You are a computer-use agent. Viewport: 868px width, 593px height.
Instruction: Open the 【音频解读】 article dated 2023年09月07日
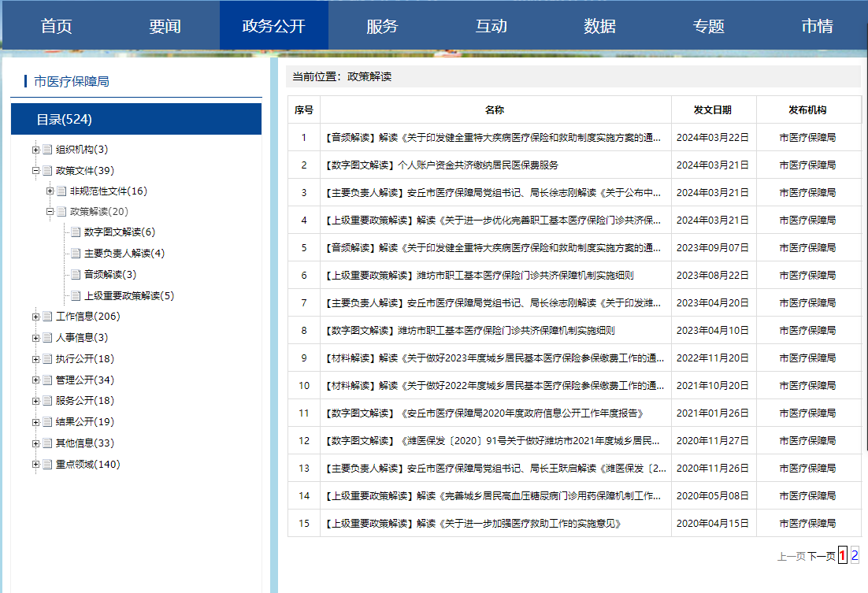[x=493, y=247]
